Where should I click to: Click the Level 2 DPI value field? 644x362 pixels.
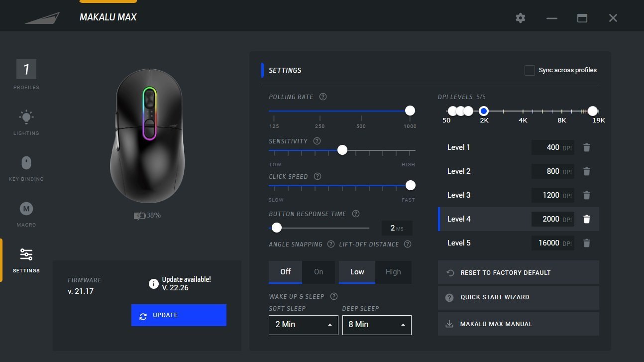pos(553,171)
